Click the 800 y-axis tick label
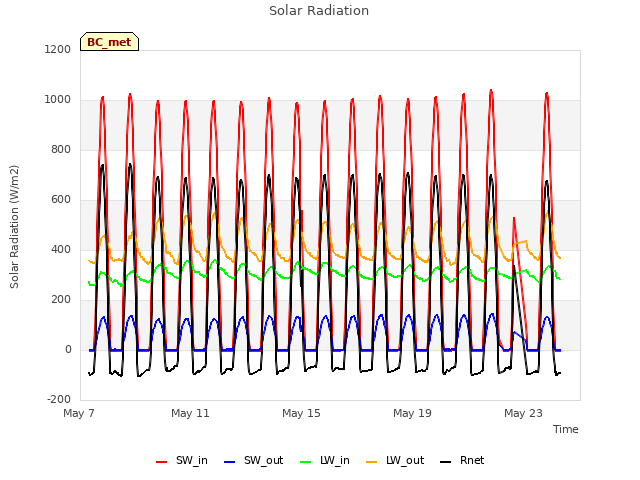 [x=61, y=150]
